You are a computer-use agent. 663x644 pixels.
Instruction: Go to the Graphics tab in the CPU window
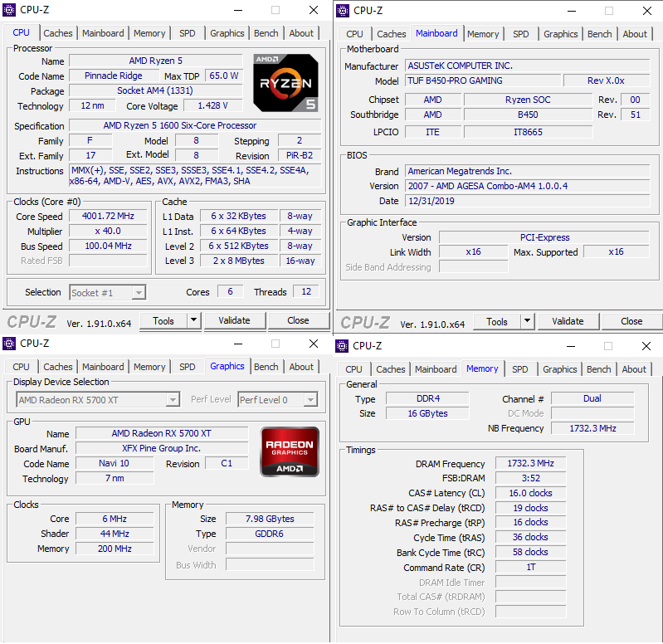click(227, 33)
